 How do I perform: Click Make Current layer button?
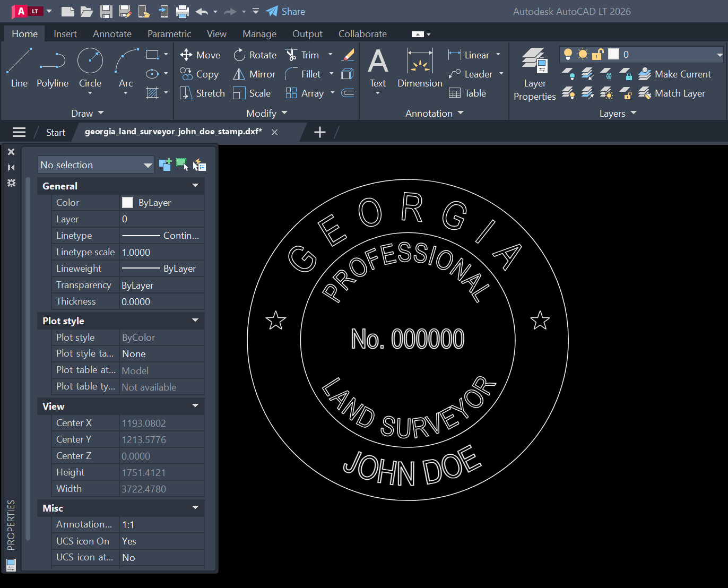pos(674,74)
